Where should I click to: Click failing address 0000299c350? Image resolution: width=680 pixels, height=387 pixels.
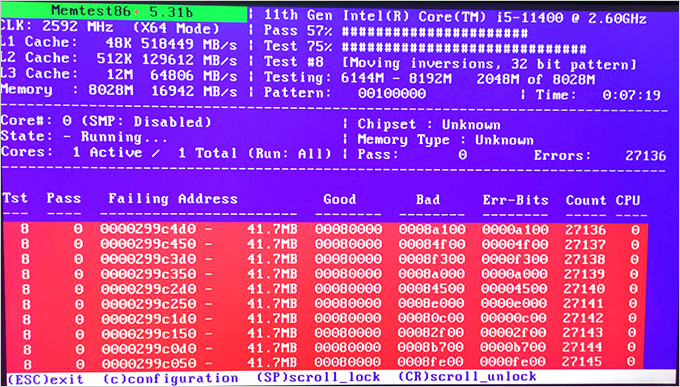pos(148,274)
